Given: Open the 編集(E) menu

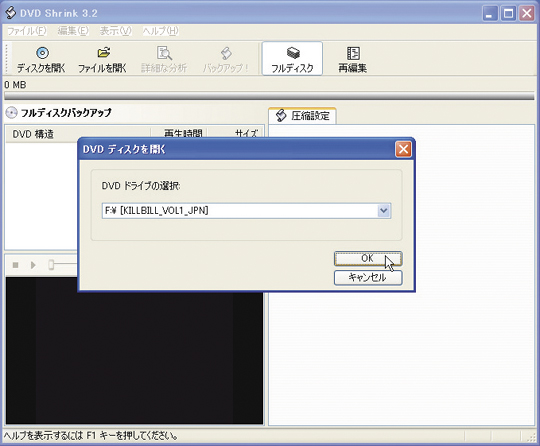Looking at the screenshot, I should tap(73, 31).
